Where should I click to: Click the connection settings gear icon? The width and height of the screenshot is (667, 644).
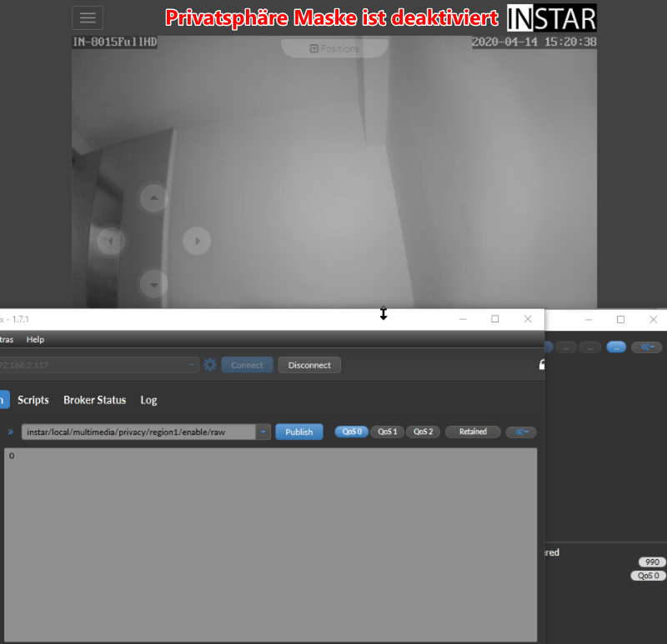(210, 365)
